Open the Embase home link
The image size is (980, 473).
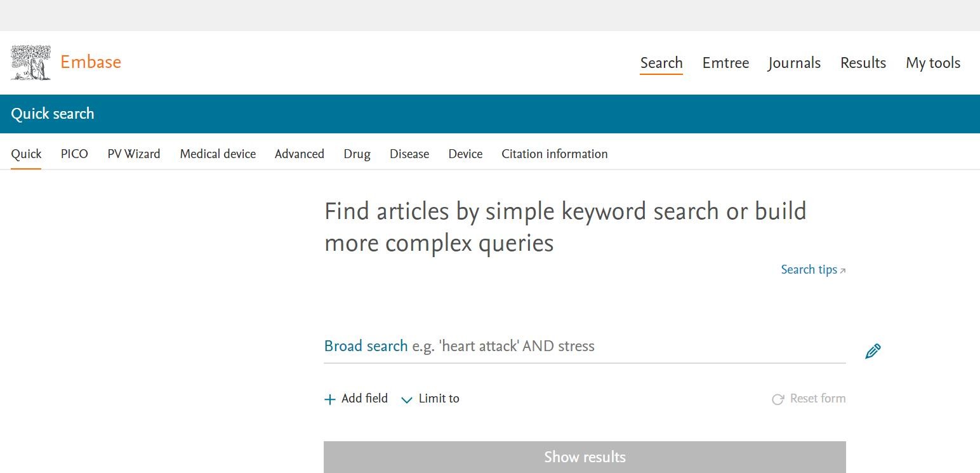(x=91, y=62)
